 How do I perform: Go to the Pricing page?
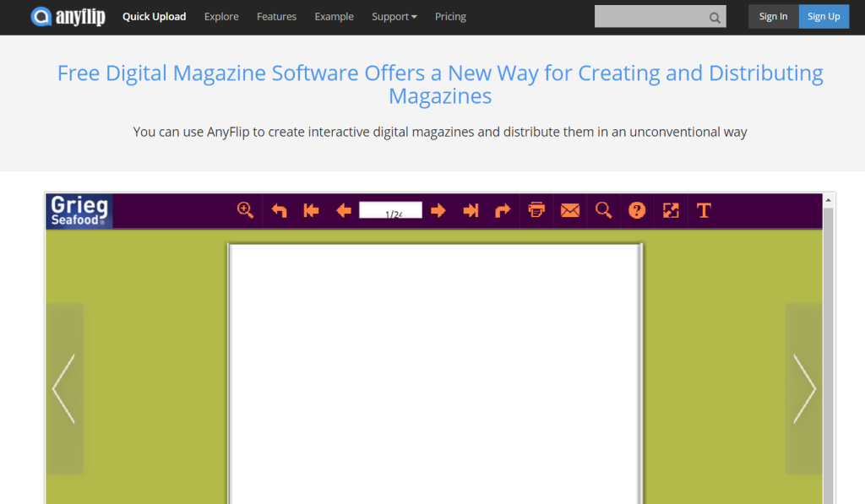pos(450,16)
